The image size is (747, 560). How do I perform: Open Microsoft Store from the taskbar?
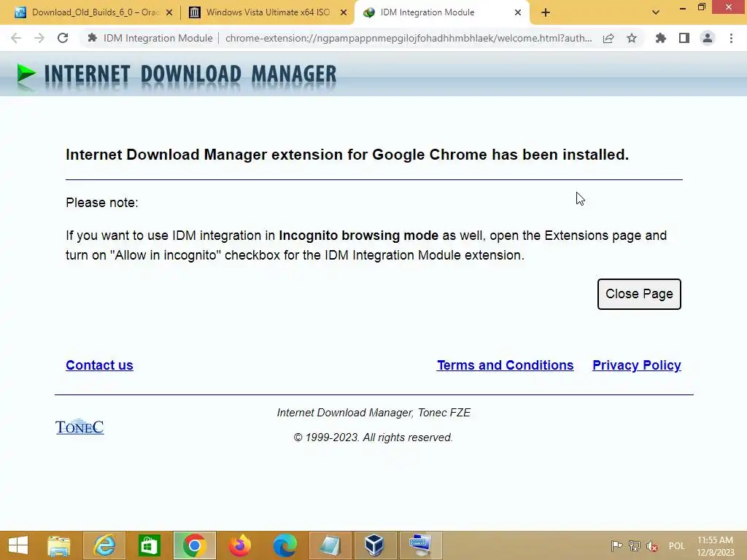(x=149, y=545)
